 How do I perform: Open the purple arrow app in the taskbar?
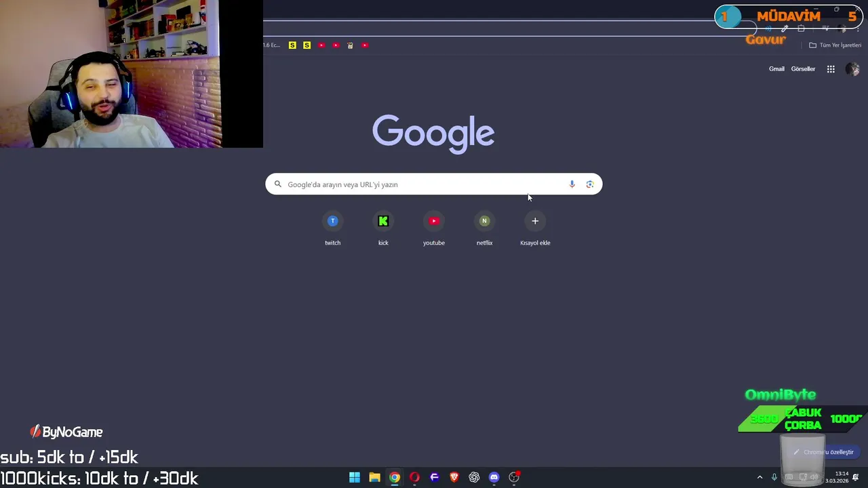[x=435, y=477]
